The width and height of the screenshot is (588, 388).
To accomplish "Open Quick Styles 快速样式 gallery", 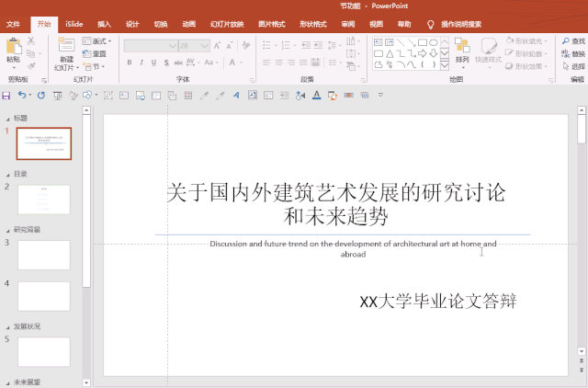I will click(488, 52).
